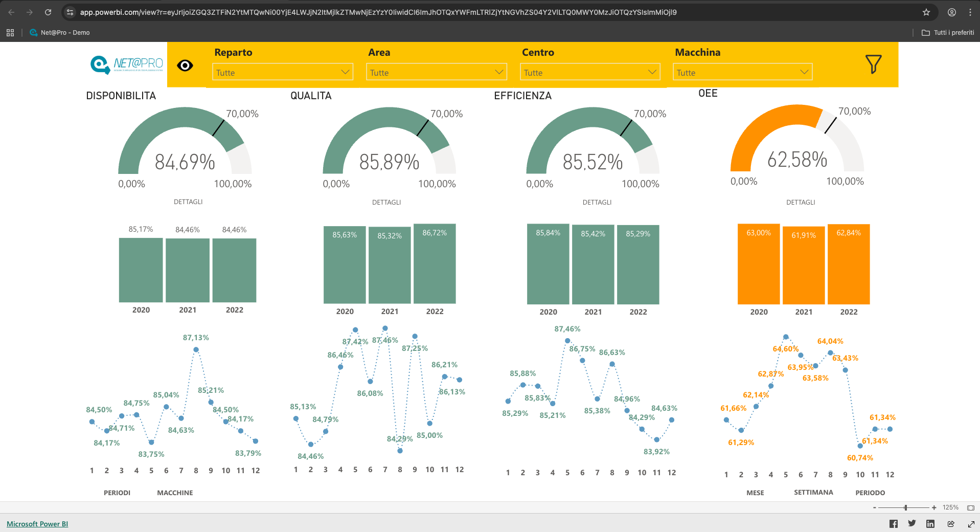Open the Macchina dropdown
The width and height of the screenshot is (980, 532).
pyautogui.click(x=742, y=72)
